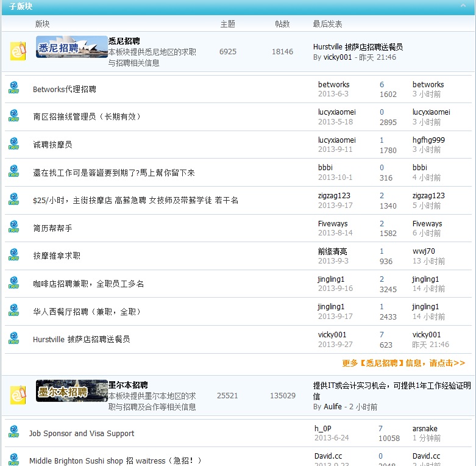Click new-post icon beside 简历帮帮手
The height and width of the screenshot is (466, 476).
tap(13, 227)
